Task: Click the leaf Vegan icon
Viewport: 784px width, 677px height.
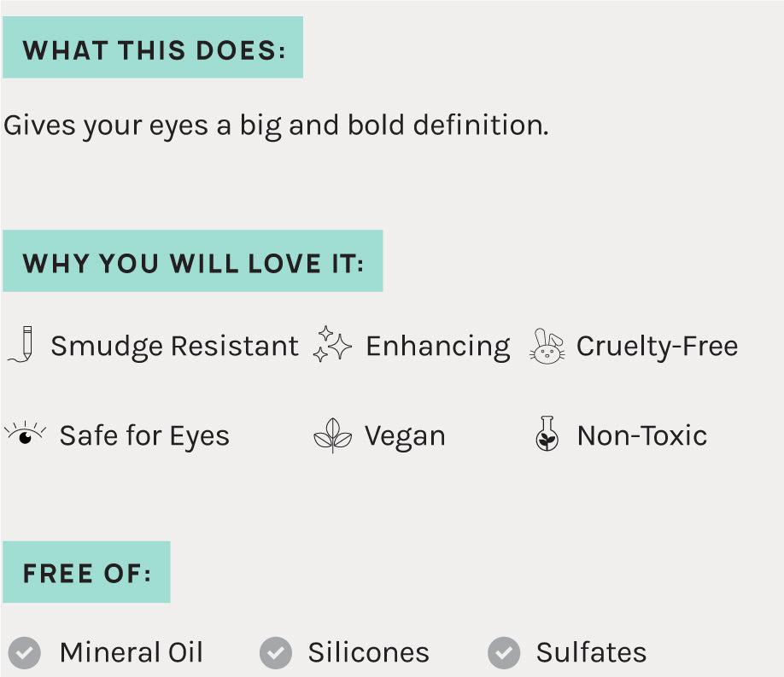Action: (x=332, y=436)
